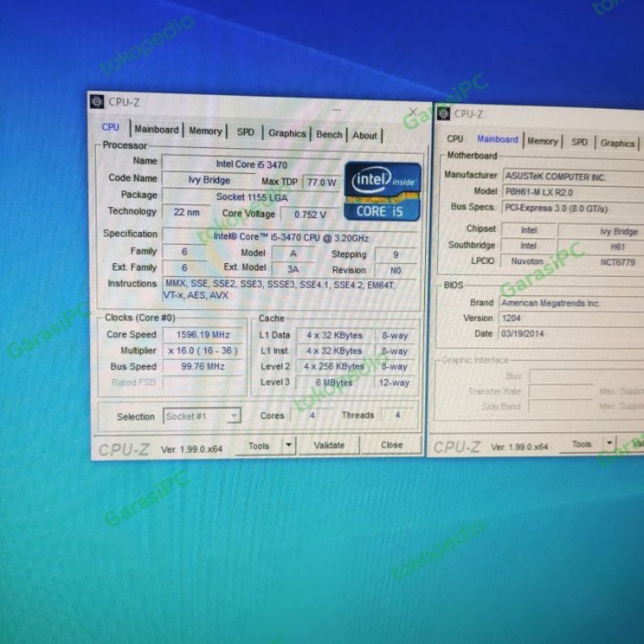Click the Core Speed value 1596.19 MHz
Screen dimensions: 644x644
pos(203,335)
